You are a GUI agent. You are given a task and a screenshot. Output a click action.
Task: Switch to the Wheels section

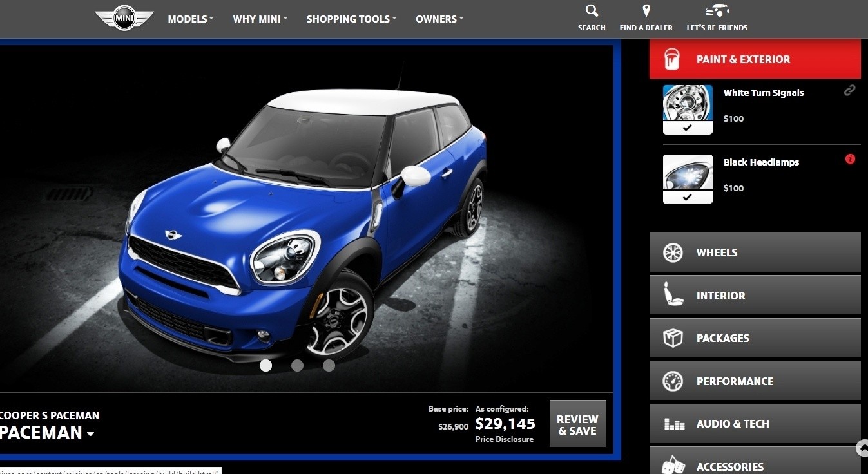[x=755, y=252]
